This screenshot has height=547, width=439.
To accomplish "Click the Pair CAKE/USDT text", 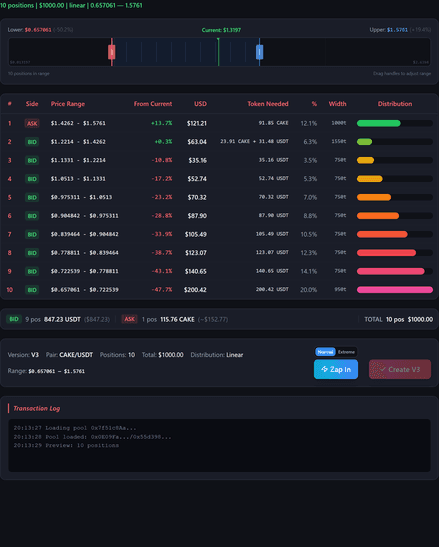I will [x=69, y=355].
